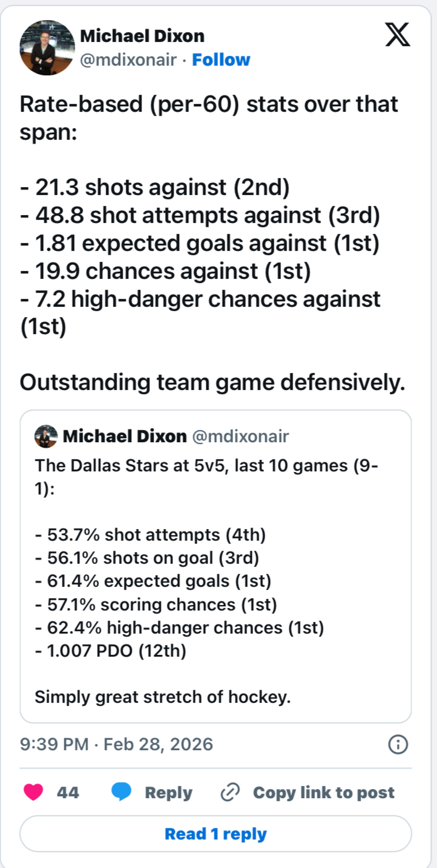
Task: Click the blue reply speech bubble icon
Action: [x=121, y=792]
